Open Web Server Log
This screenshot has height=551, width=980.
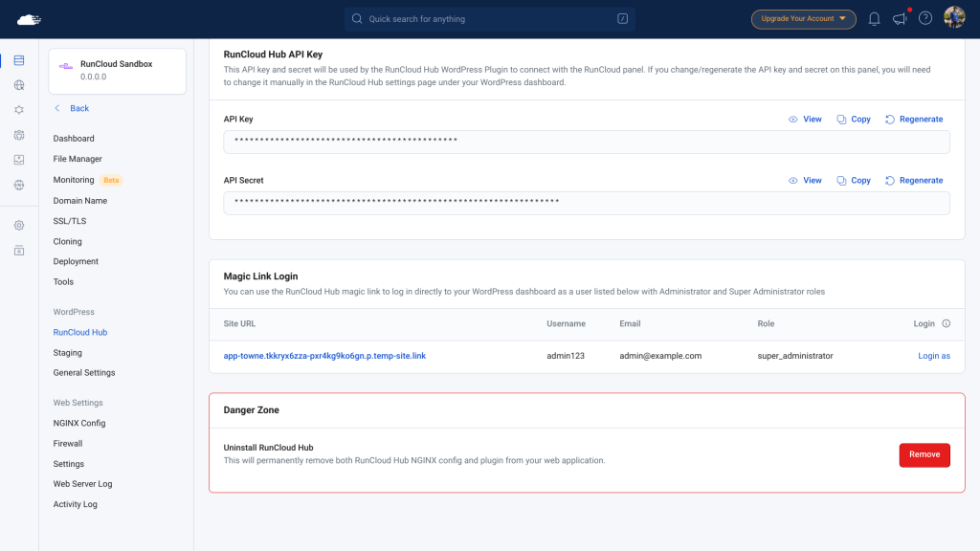(x=82, y=484)
